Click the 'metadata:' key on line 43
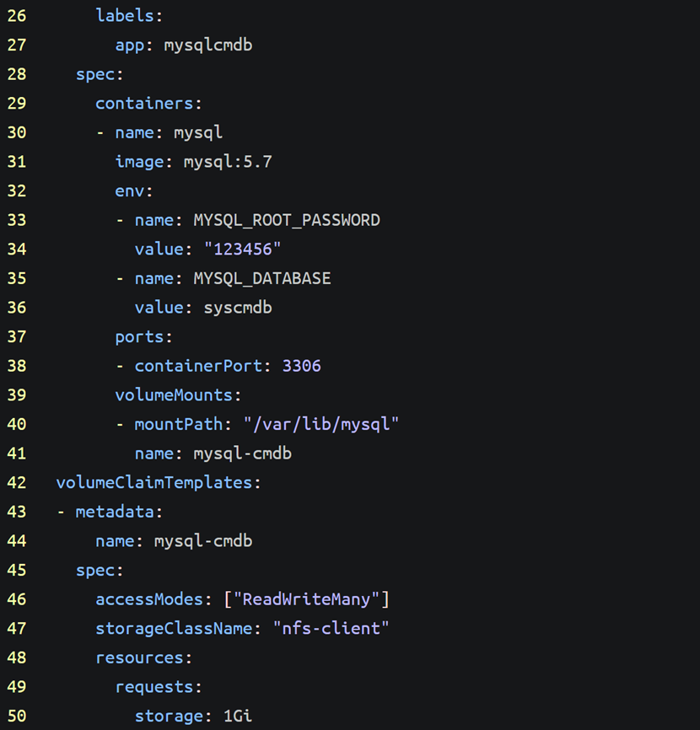 coord(119,513)
